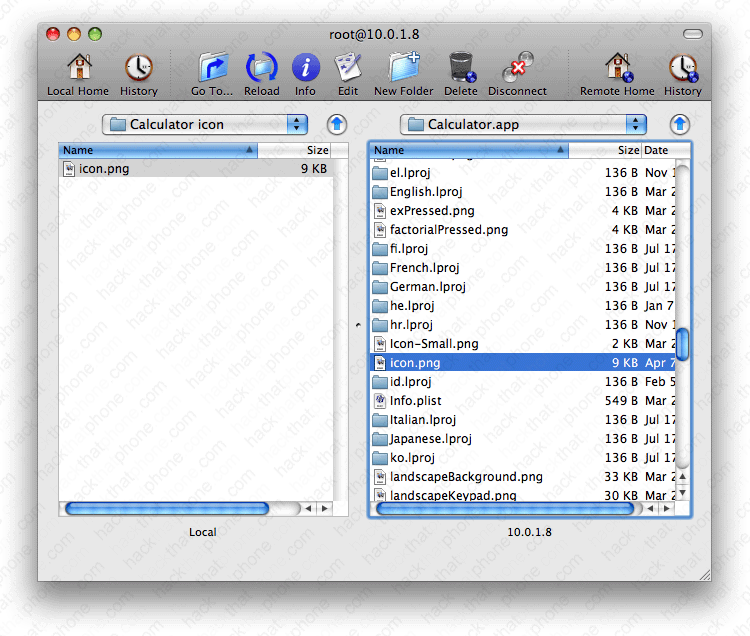The image size is (750, 636).
Task: Select Info.plist in remote list
Action: click(415, 401)
